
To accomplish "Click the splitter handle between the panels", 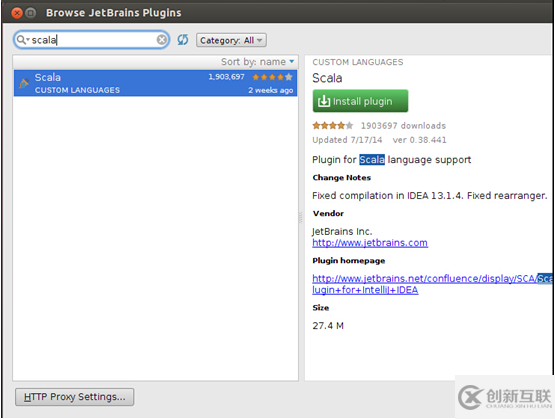I will (301, 218).
